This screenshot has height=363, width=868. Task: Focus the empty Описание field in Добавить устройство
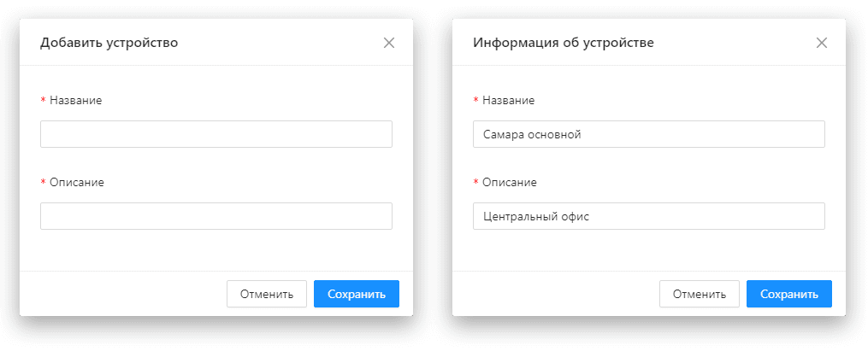(216, 216)
